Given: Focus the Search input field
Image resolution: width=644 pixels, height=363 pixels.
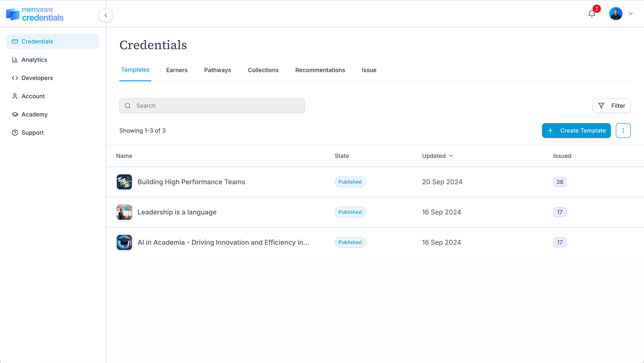Looking at the screenshot, I should point(212,106).
